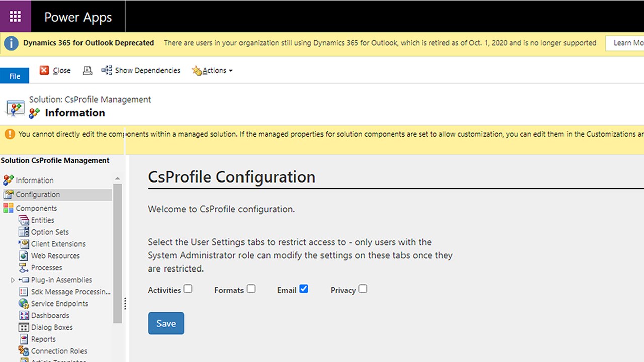
Task: Click the Information icon in sidebar
Action: [8, 180]
